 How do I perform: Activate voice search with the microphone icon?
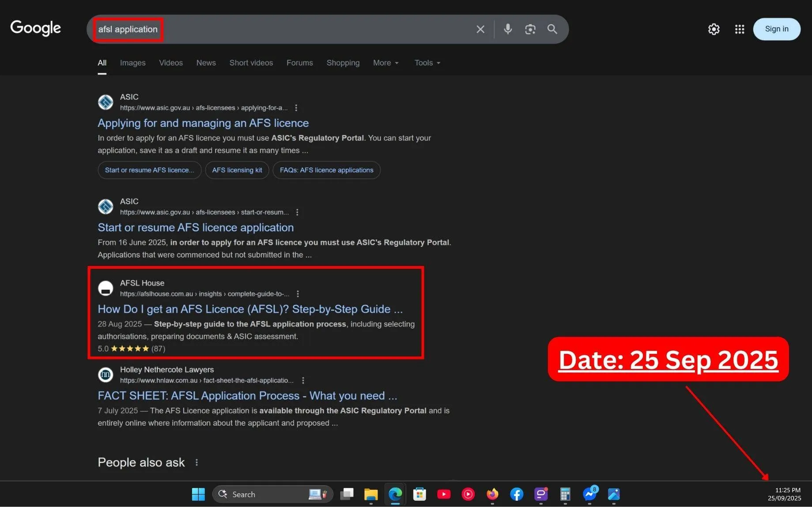(507, 29)
